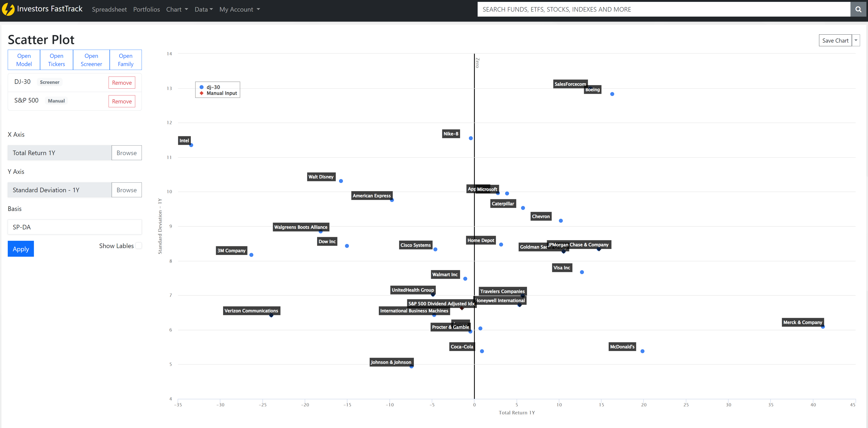Toggle the dj-30 legend series

(x=210, y=87)
